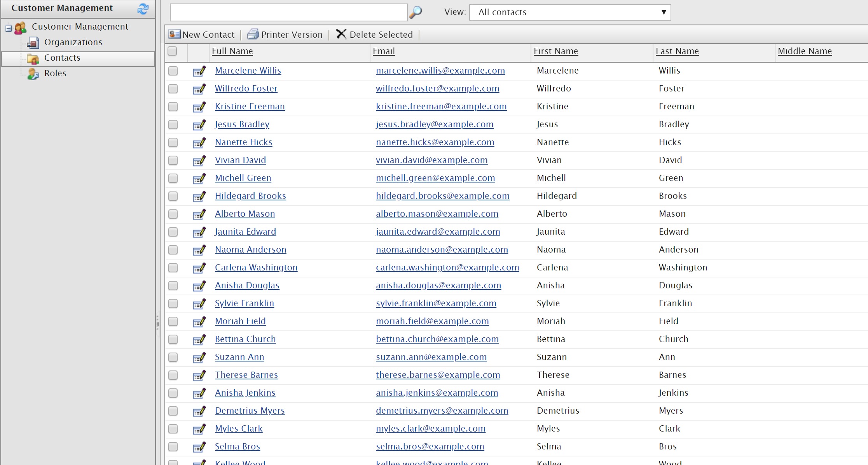This screenshot has height=465, width=868.
Task: Tick the select-all checkbox in table header
Action: tap(172, 51)
